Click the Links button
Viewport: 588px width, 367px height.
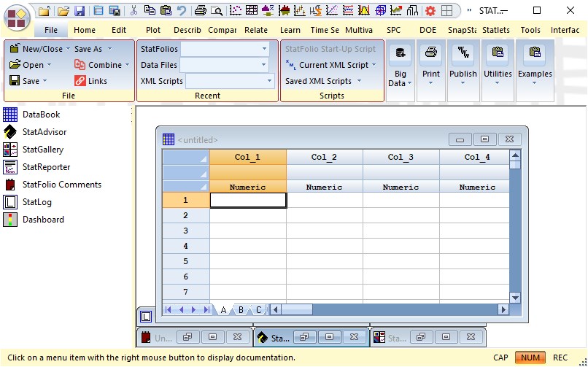pos(91,81)
